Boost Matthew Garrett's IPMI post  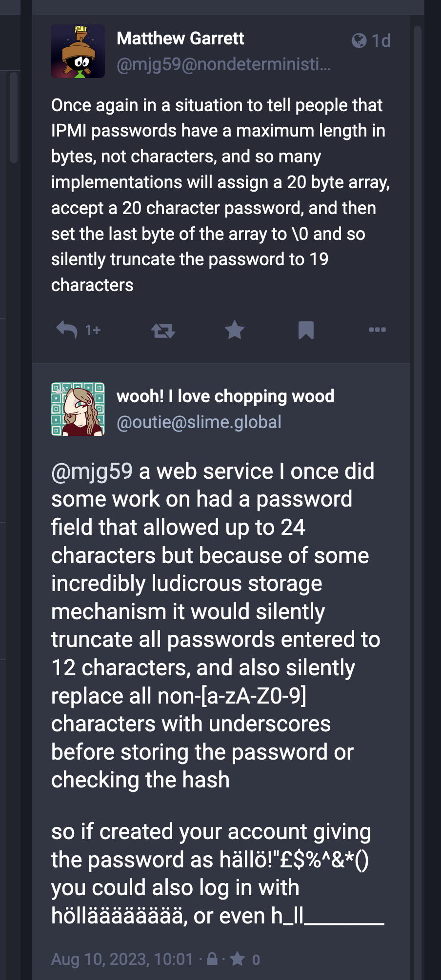pyautogui.click(x=163, y=331)
